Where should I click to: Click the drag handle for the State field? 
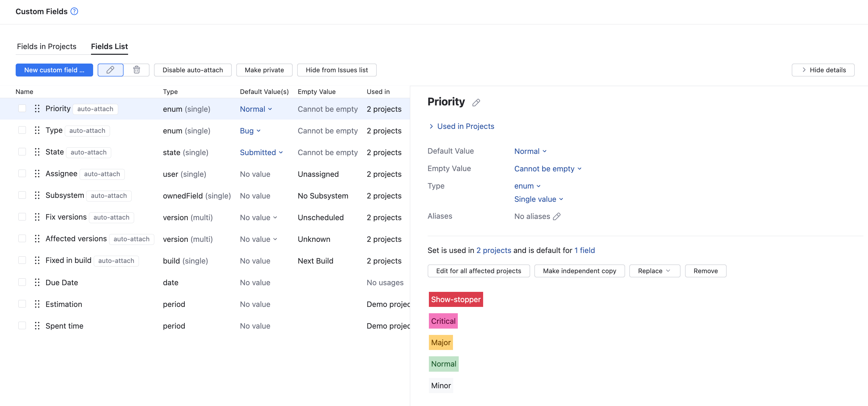pos(37,152)
